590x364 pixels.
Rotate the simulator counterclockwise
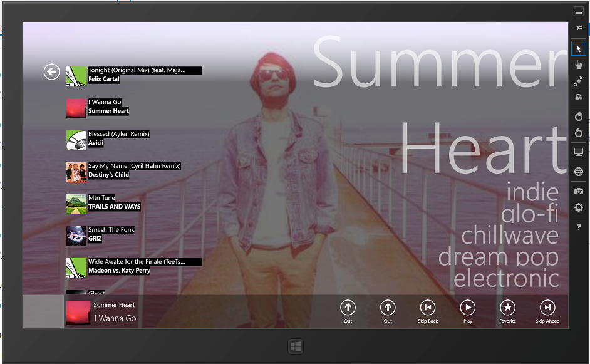(x=579, y=133)
